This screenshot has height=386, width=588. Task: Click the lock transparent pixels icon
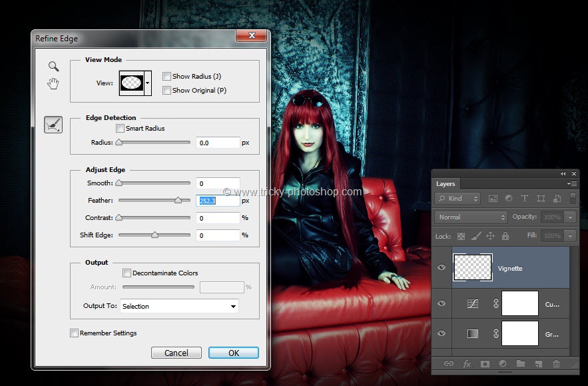[x=461, y=236]
